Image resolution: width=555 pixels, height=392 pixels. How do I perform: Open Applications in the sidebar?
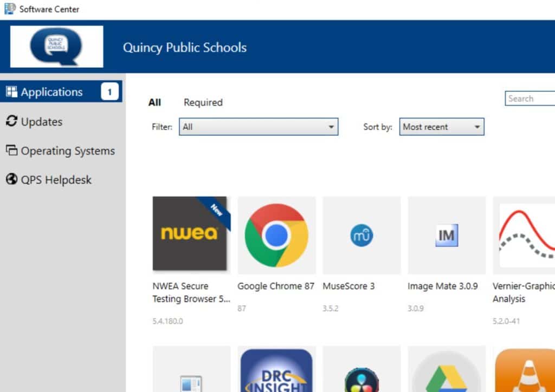(51, 92)
